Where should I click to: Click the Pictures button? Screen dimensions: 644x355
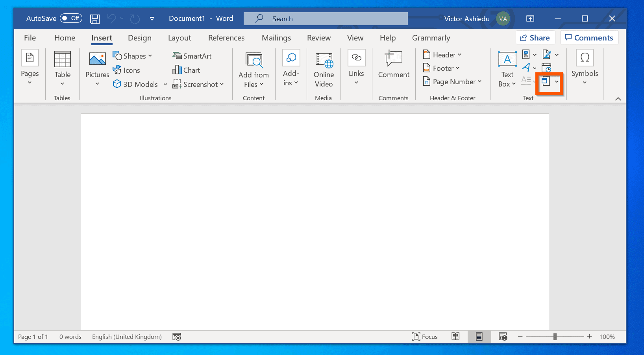[97, 68]
